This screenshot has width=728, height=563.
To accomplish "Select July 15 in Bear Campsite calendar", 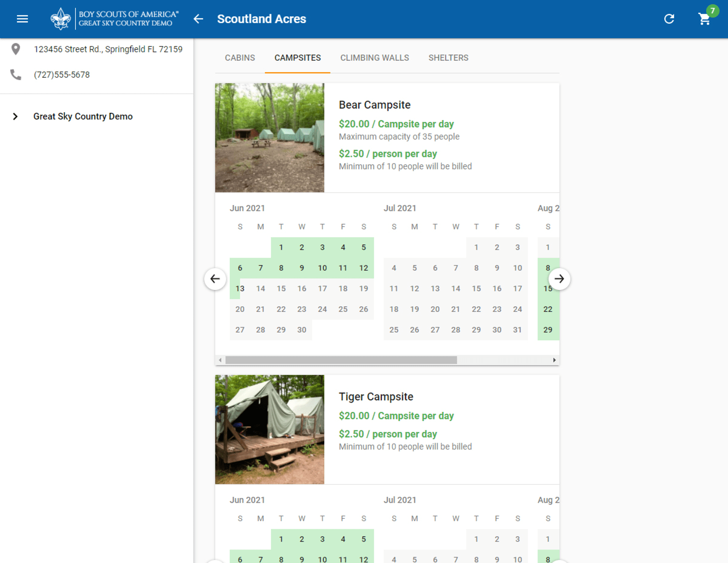I will click(x=476, y=289).
